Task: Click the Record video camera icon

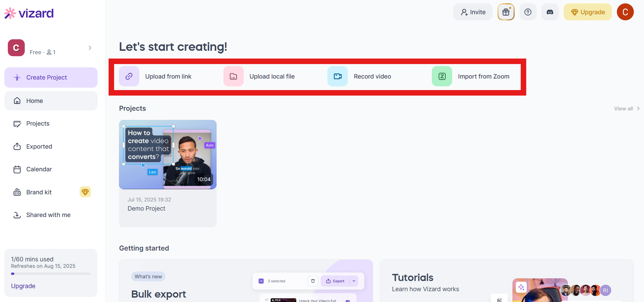Action: click(x=338, y=76)
